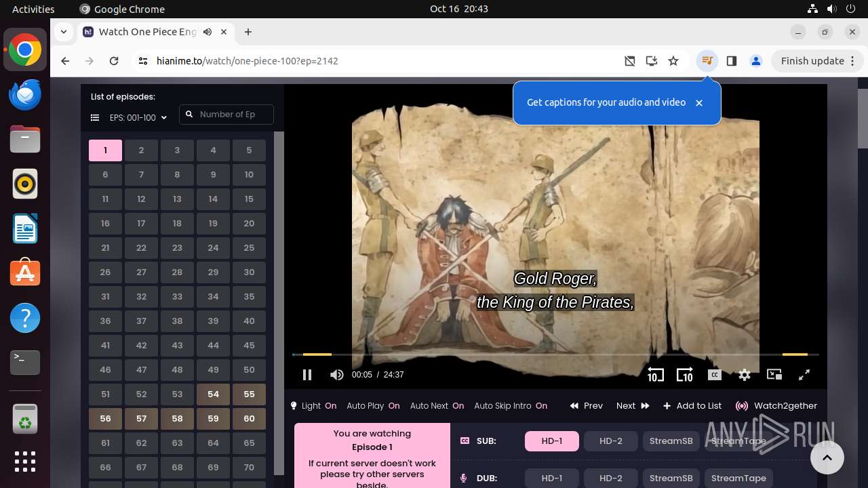Toggle Auto Skip Intro setting
The image size is (868, 488).
tap(511, 406)
